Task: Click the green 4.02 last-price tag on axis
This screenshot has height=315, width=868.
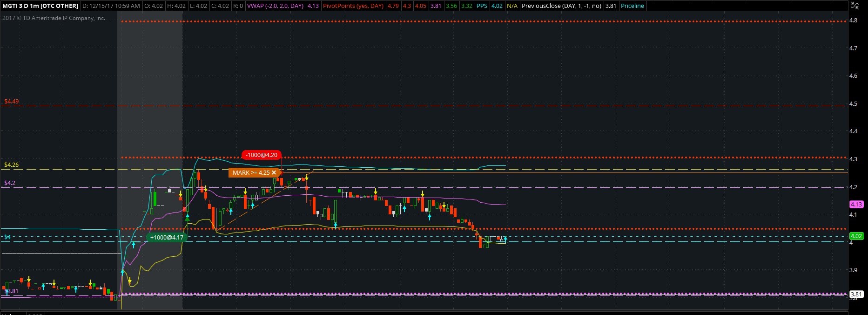Action: tap(856, 236)
